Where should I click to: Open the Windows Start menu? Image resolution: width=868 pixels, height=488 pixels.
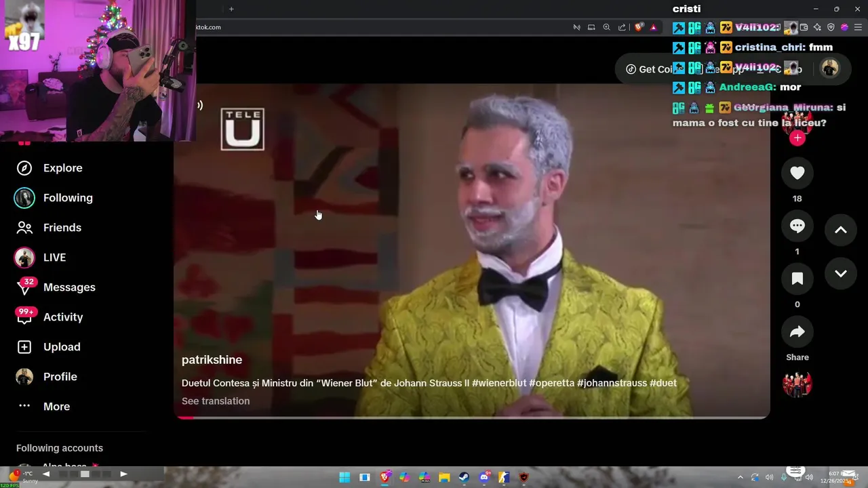344,477
